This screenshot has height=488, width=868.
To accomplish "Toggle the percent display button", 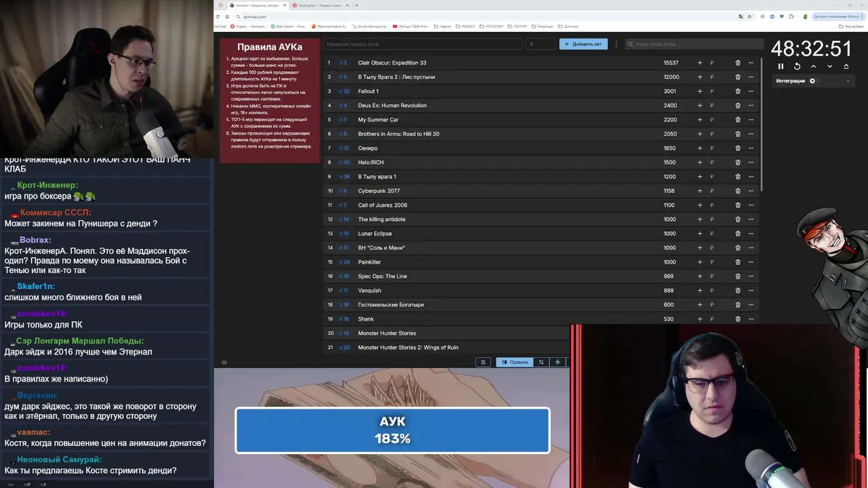I will (541, 362).
